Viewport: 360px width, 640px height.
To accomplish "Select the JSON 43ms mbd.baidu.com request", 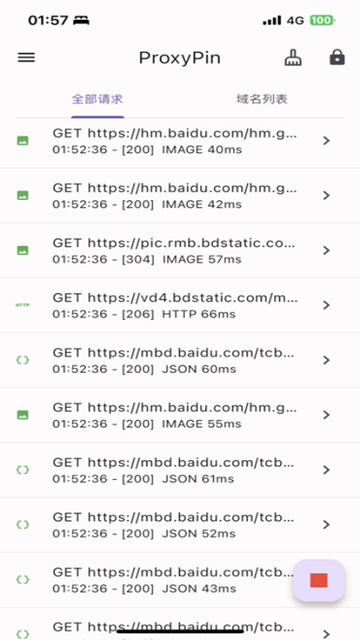I will (x=180, y=580).
